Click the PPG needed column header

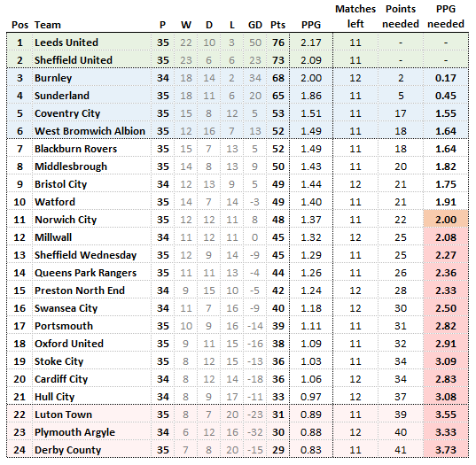tap(446, 17)
